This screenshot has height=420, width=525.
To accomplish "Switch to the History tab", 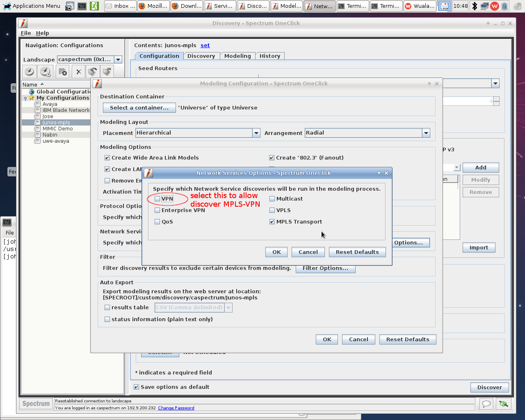I will coord(269,56).
